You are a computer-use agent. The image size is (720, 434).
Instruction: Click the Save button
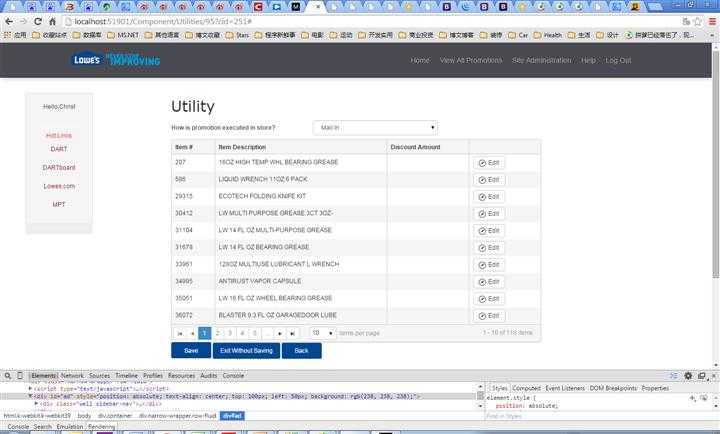click(191, 350)
